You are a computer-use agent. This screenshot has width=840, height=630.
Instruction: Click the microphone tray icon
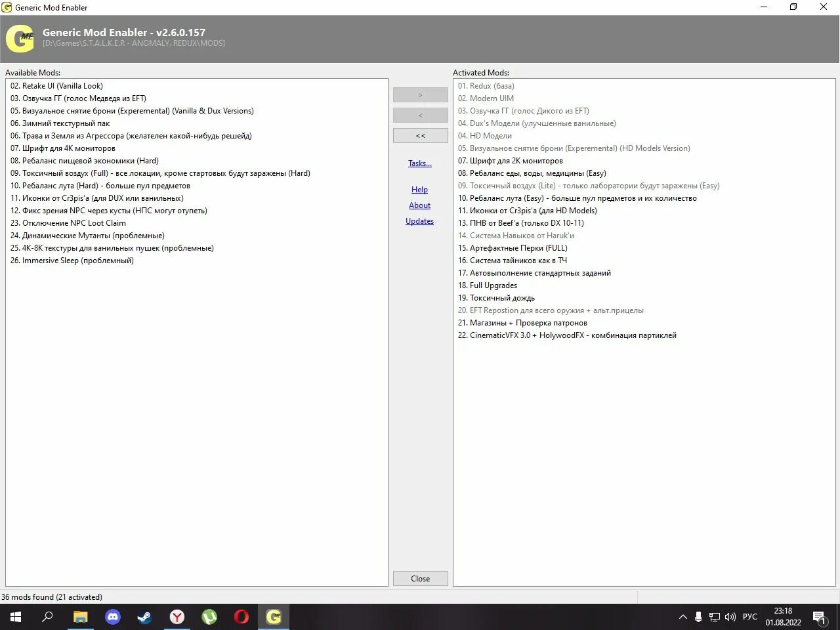[699, 617]
